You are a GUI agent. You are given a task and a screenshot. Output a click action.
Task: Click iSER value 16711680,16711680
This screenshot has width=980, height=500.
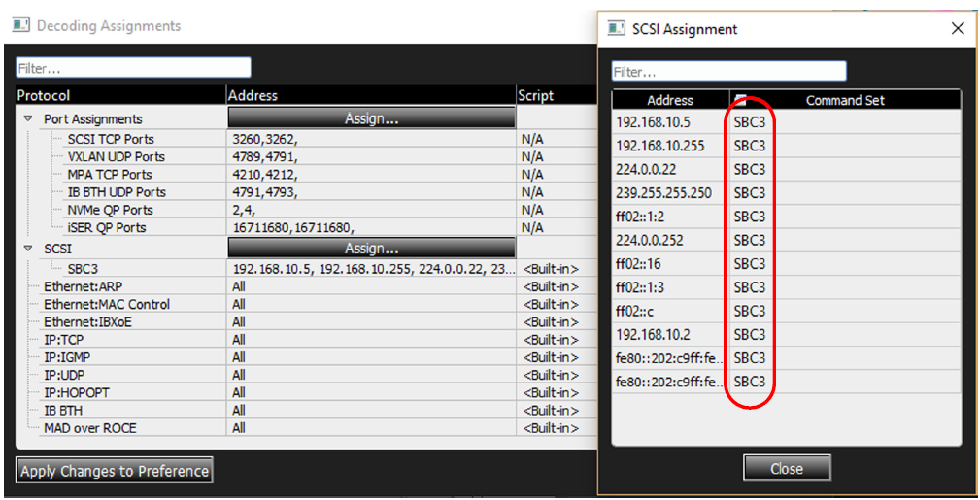(293, 227)
